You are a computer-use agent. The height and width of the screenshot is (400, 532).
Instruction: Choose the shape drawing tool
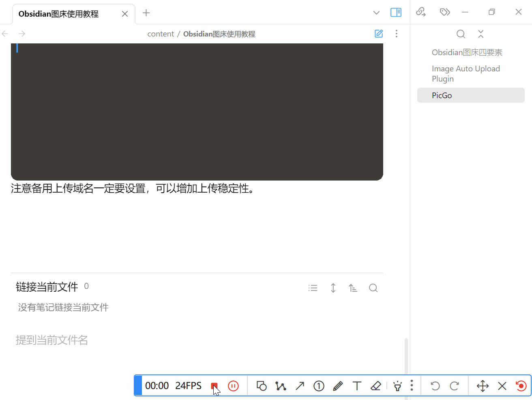pyautogui.click(x=262, y=386)
